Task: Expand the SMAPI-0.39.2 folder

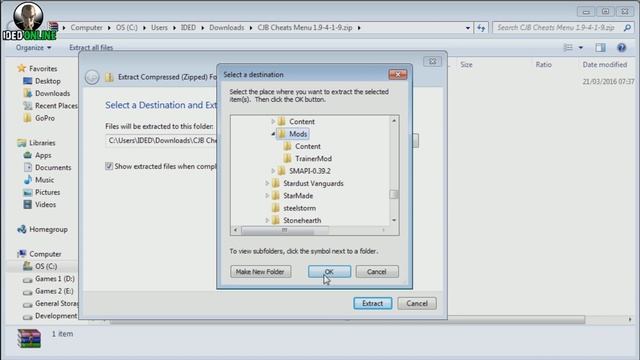Action: 273,171
